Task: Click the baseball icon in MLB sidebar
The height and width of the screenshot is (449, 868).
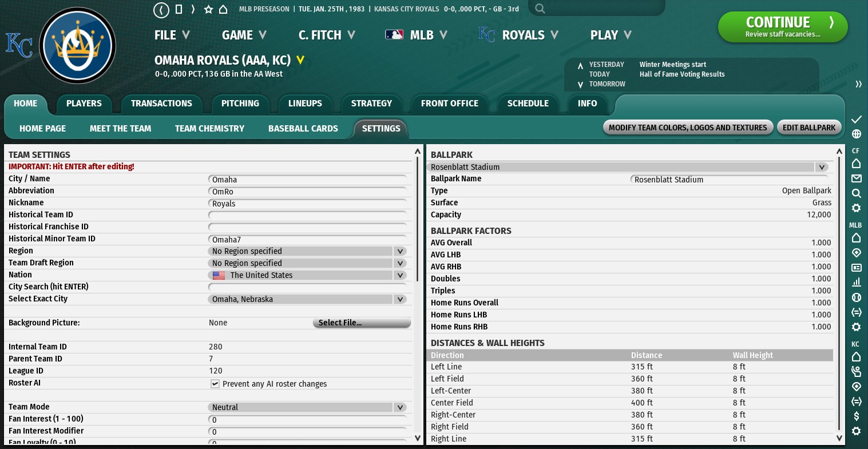Action: click(x=856, y=297)
